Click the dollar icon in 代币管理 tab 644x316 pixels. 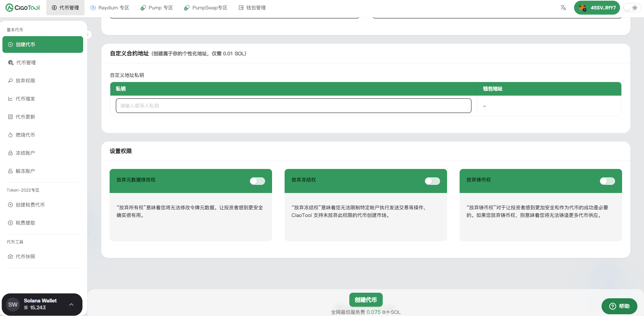(54, 8)
